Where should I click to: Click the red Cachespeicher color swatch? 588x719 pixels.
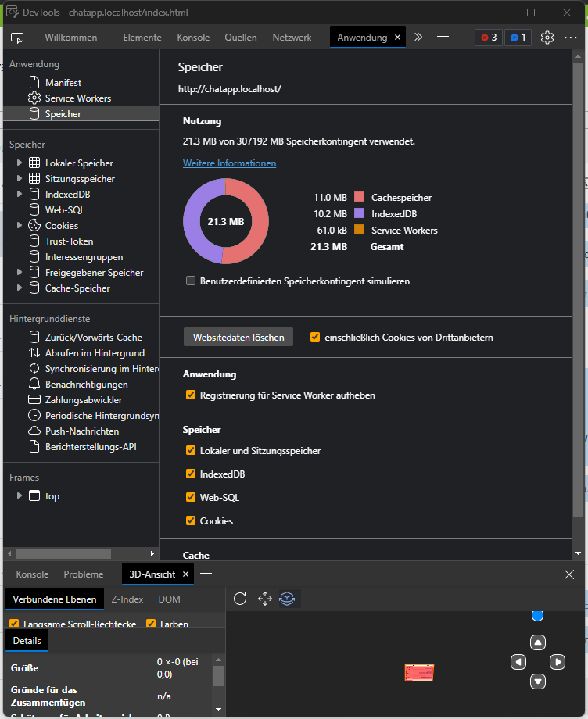pyautogui.click(x=360, y=198)
